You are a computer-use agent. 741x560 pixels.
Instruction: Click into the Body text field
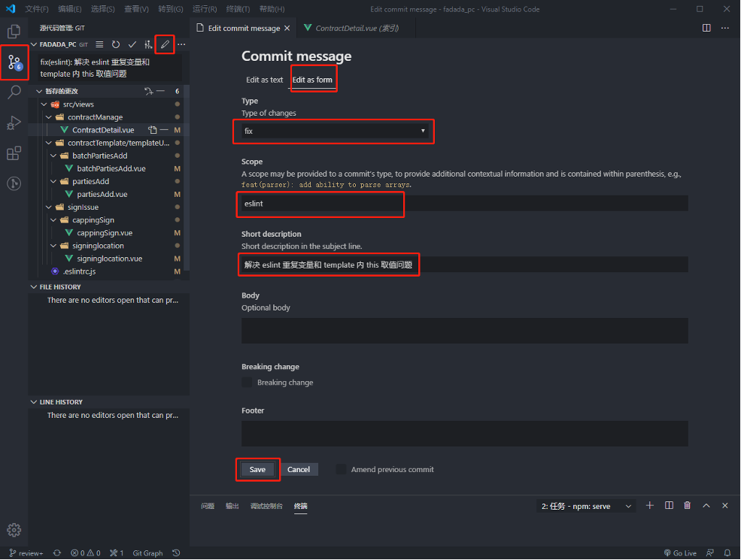(x=465, y=331)
